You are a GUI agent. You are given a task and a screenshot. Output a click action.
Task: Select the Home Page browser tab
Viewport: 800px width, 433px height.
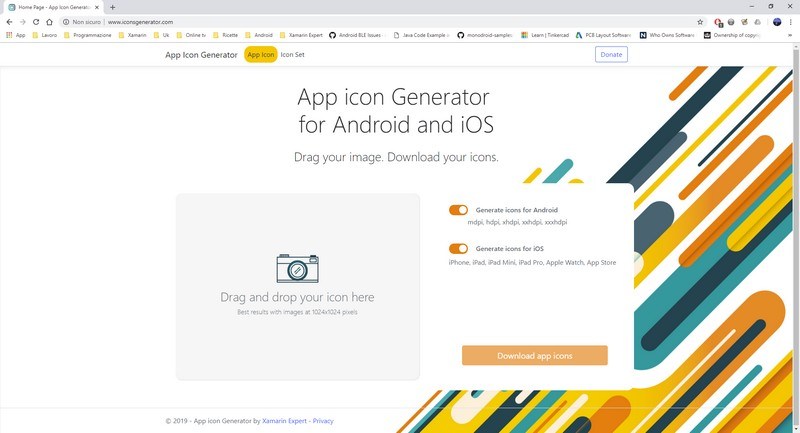pos(54,7)
